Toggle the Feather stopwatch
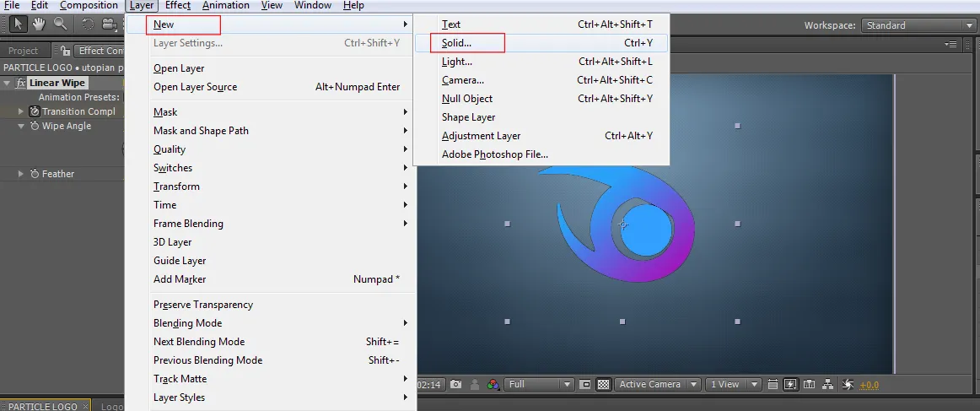Viewport: 980px width, 411px height. 35,174
